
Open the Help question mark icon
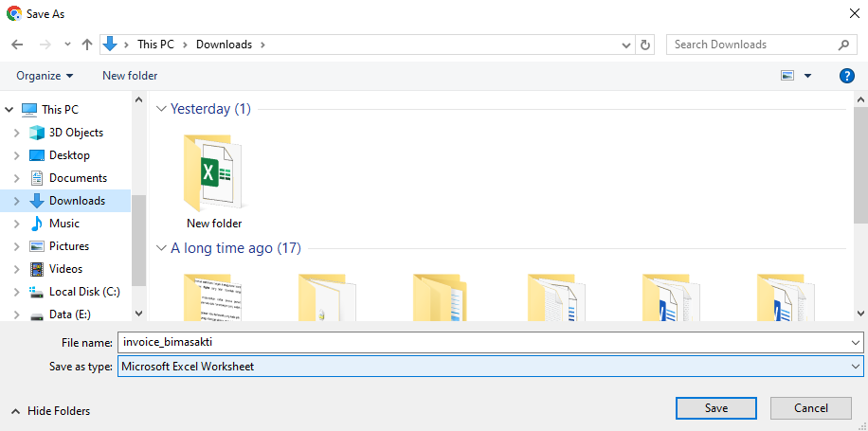(x=847, y=76)
